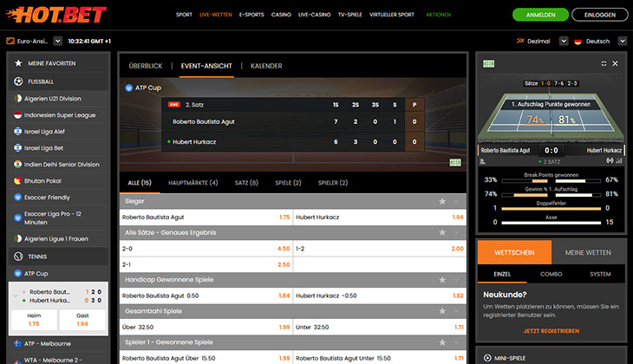Open the Euro-Ansicht view dropdown
Image resolution: width=633 pixels, height=364 pixels.
58,41
